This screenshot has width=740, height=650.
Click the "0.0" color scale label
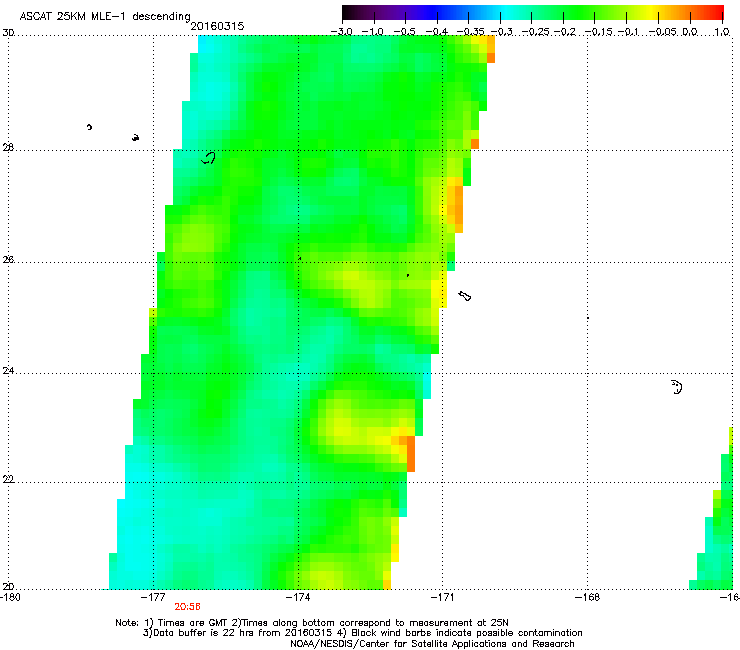click(x=690, y=32)
